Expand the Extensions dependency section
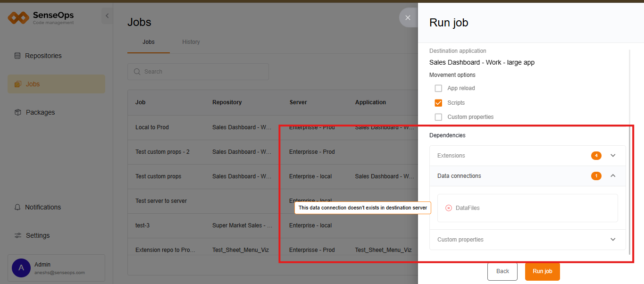Screen dimensions: 644x284 pos(527,156)
